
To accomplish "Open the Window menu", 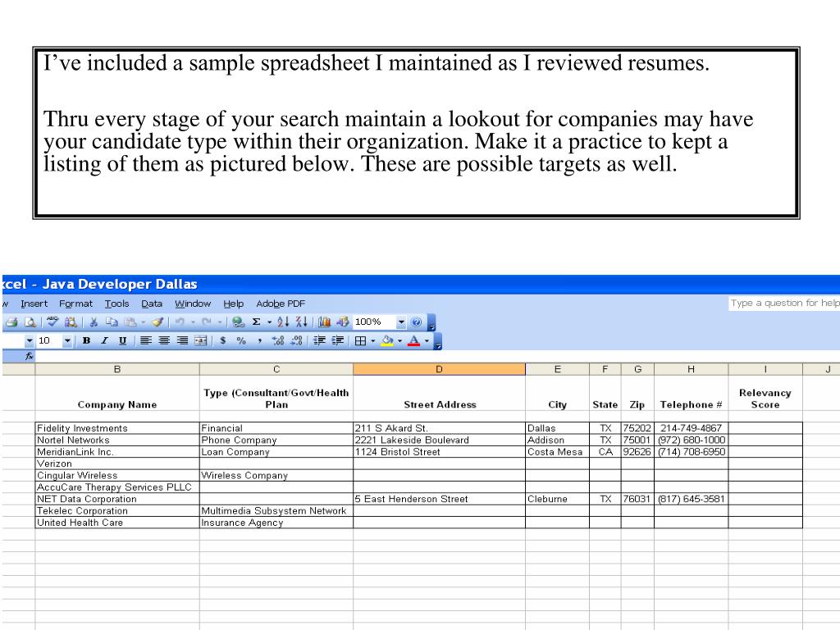I will point(193,304).
